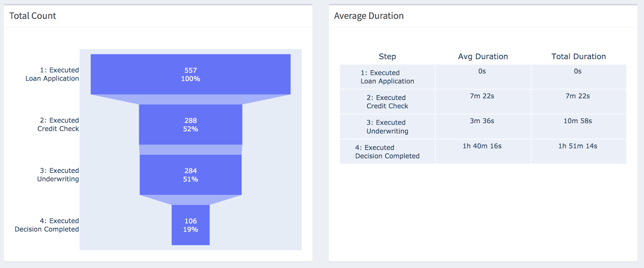Click the 288 Credit Check funnel bar
The image size is (644, 268).
coord(190,125)
